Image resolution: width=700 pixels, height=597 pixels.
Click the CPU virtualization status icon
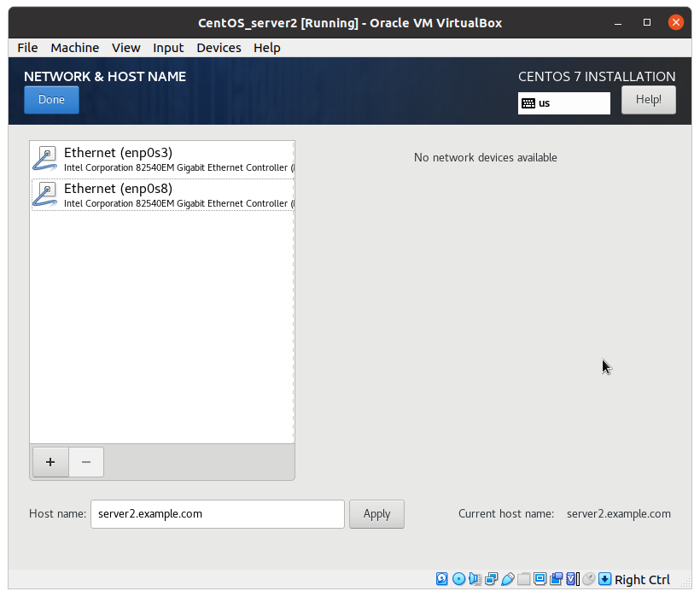[x=571, y=579]
